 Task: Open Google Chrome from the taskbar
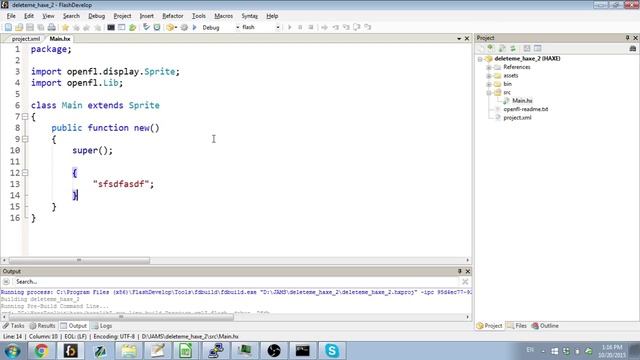point(41,351)
